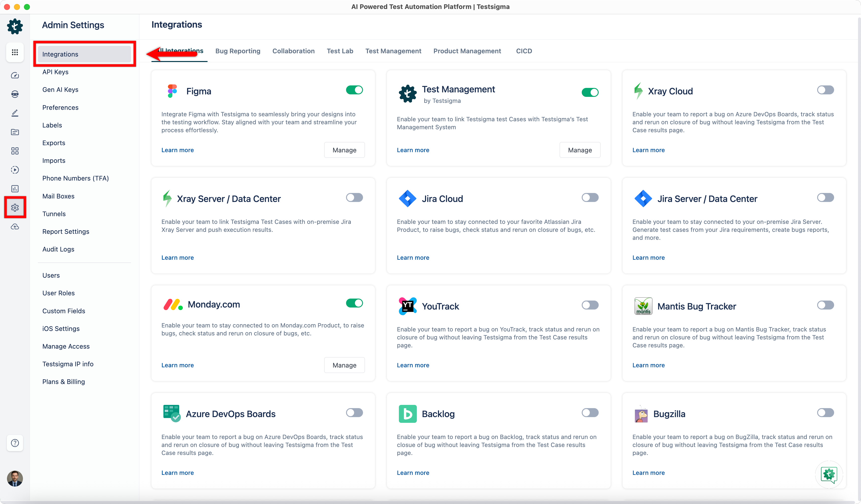
Task: Select the run results play icon
Action: click(x=15, y=170)
